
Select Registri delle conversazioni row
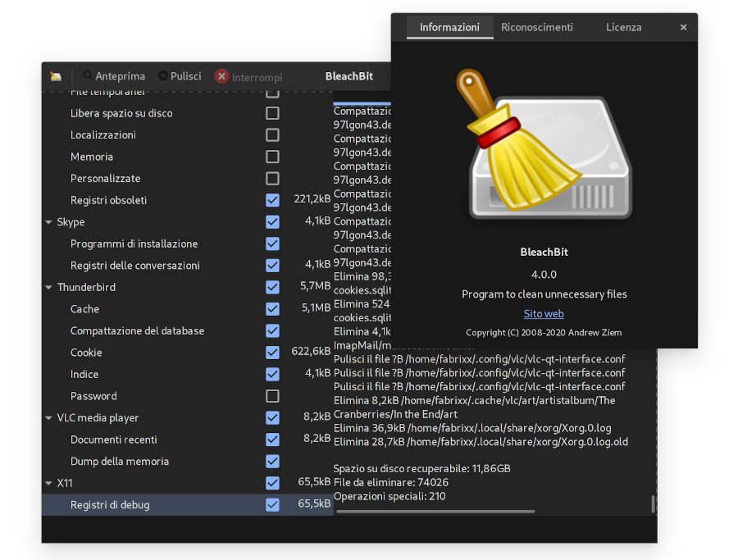pyautogui.click(x=187, y=266)
